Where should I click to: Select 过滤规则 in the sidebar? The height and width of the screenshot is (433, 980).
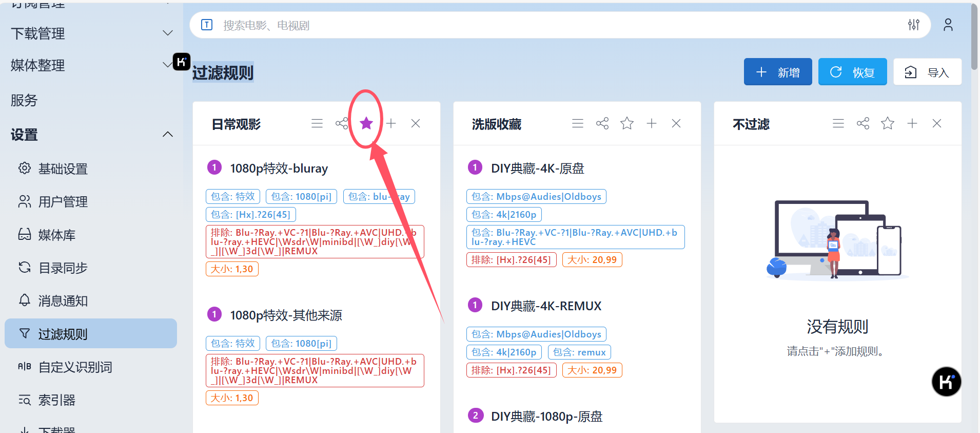click(91, 333)
